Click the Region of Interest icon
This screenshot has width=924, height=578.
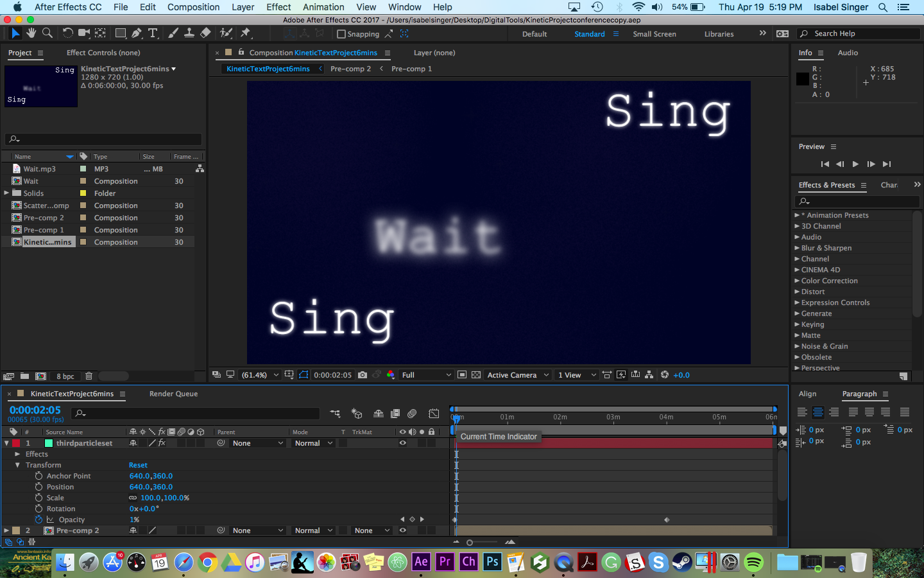tap(462, 375)
